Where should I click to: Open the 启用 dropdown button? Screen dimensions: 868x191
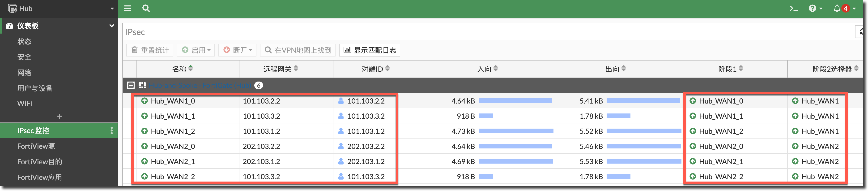point(196,50)
